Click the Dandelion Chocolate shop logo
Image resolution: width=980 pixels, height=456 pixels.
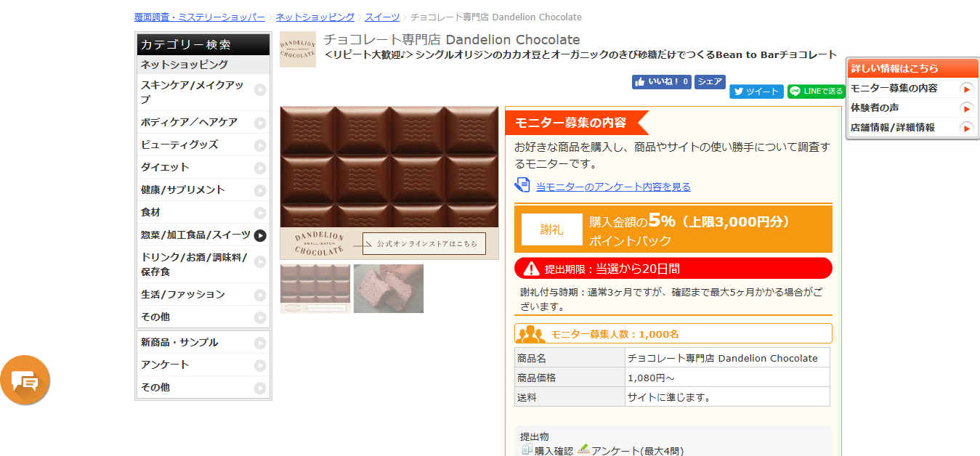click(298, 49)
